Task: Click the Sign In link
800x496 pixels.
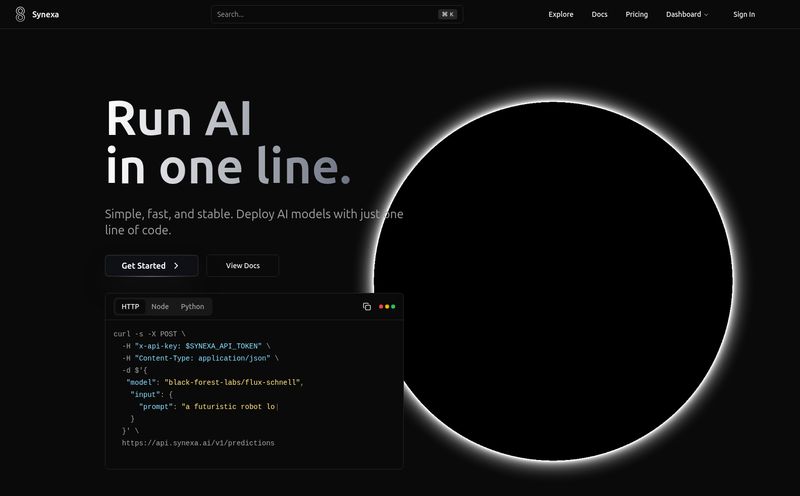Action: (x=744, y=14)
